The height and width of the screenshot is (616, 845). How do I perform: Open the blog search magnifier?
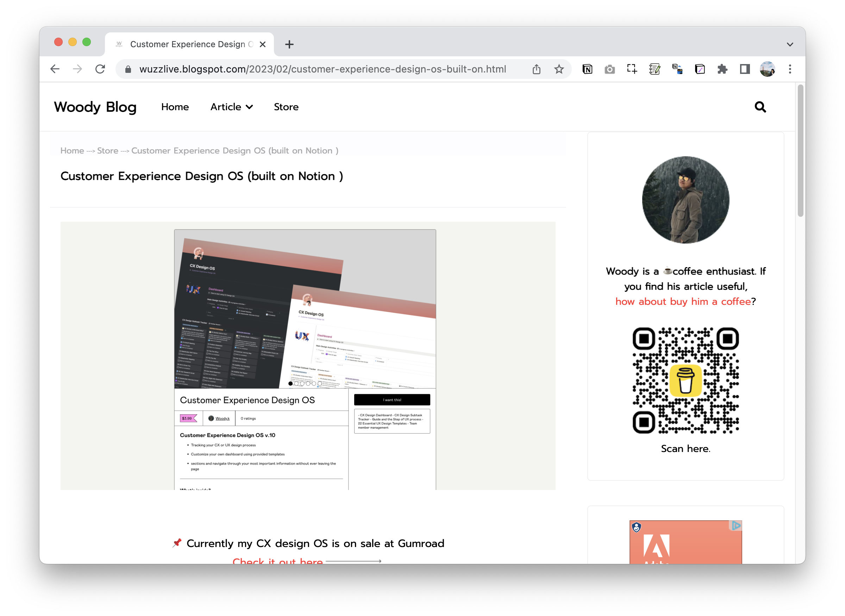760,107
